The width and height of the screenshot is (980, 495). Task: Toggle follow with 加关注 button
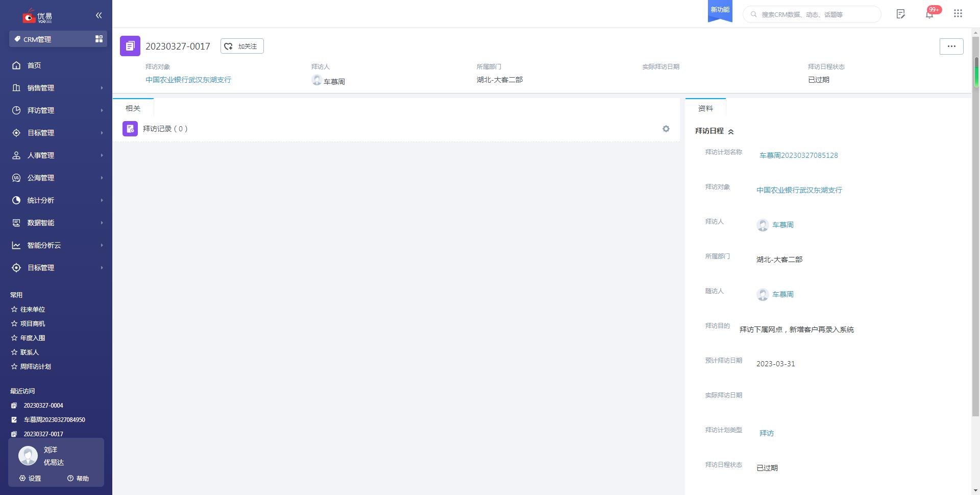point(242,46)
